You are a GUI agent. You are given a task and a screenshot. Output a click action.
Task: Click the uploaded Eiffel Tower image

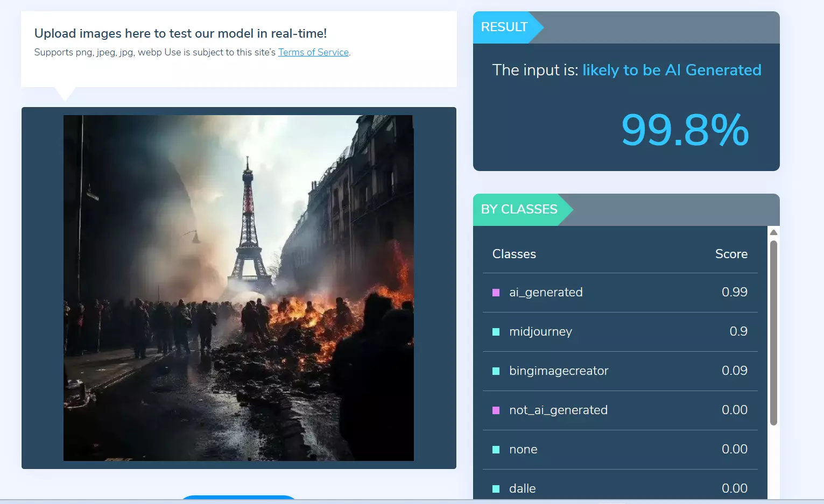[x=238, y=288]
